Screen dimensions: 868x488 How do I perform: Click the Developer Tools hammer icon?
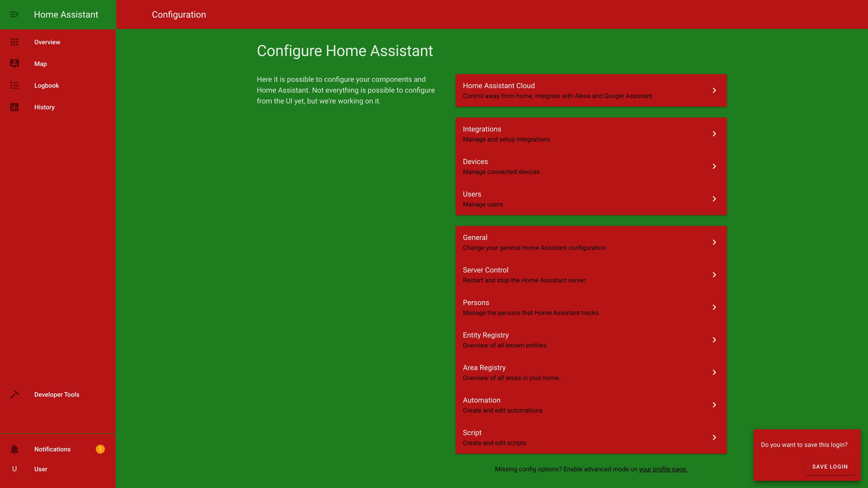coord(14,394)
